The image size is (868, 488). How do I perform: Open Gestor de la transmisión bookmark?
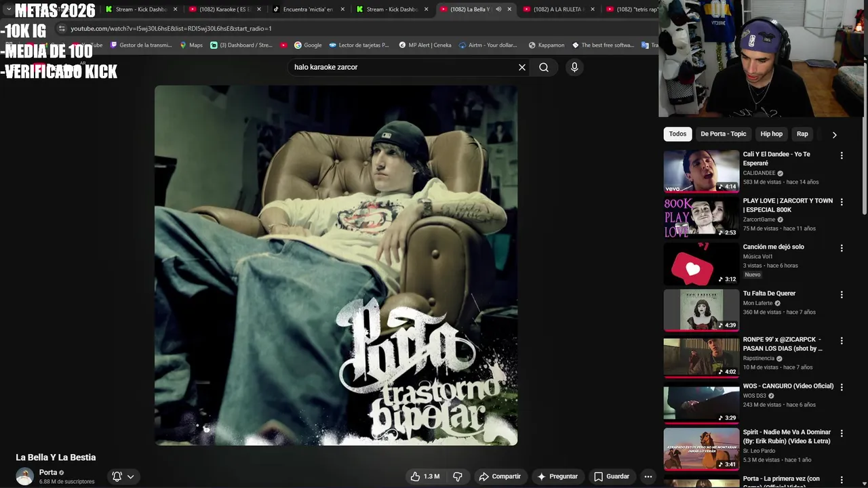140,45
